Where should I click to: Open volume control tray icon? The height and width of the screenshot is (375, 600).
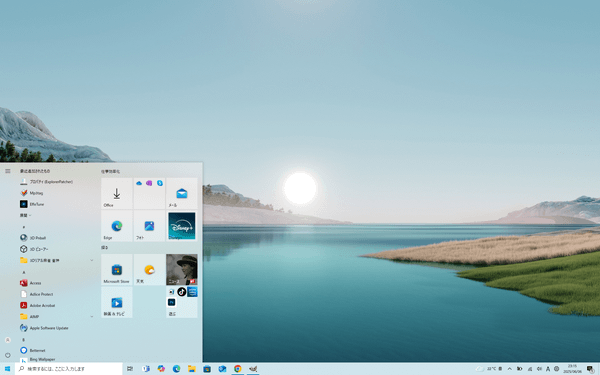click(539, 369)
